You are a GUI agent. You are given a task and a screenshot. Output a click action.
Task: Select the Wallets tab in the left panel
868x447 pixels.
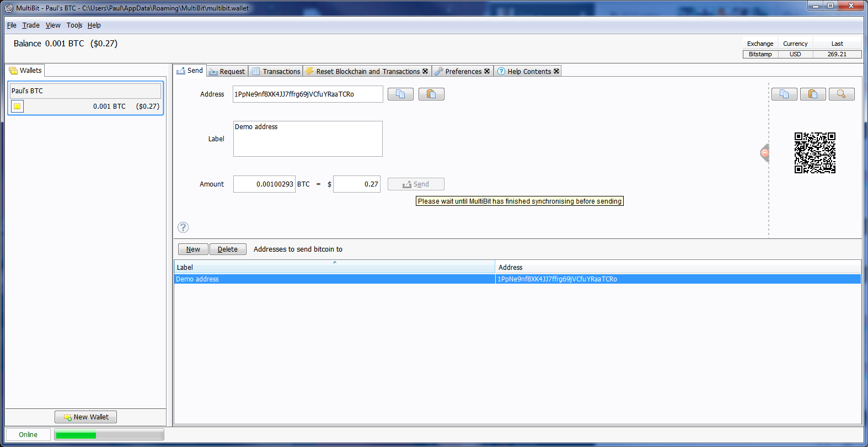[25, 71]
